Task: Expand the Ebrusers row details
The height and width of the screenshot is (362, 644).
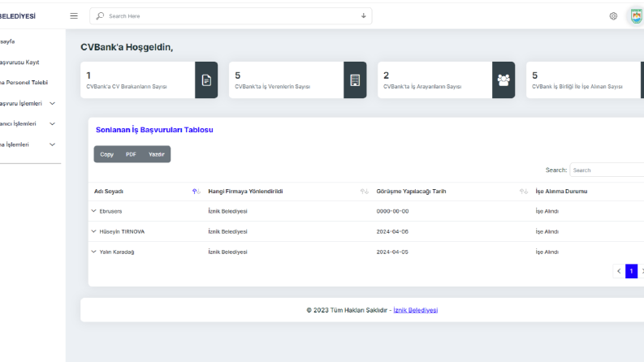Action: (x=93, y=211)
